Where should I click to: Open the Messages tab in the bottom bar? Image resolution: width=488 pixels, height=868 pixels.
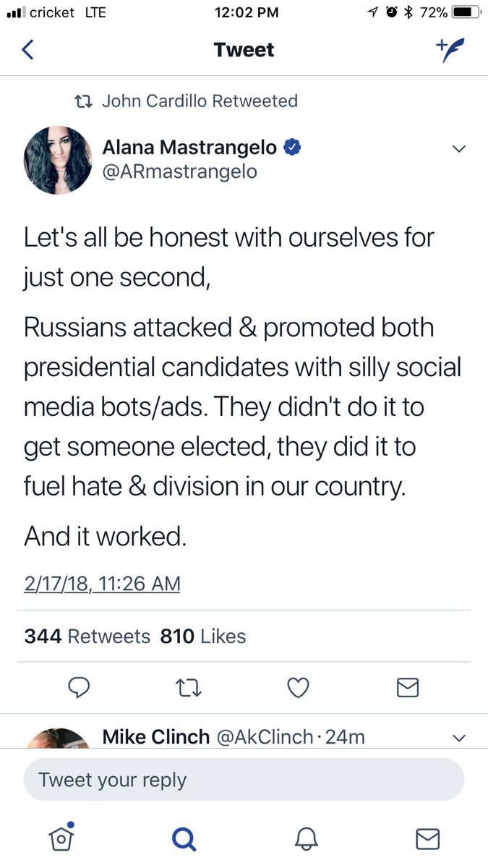(x=428, y=838)
